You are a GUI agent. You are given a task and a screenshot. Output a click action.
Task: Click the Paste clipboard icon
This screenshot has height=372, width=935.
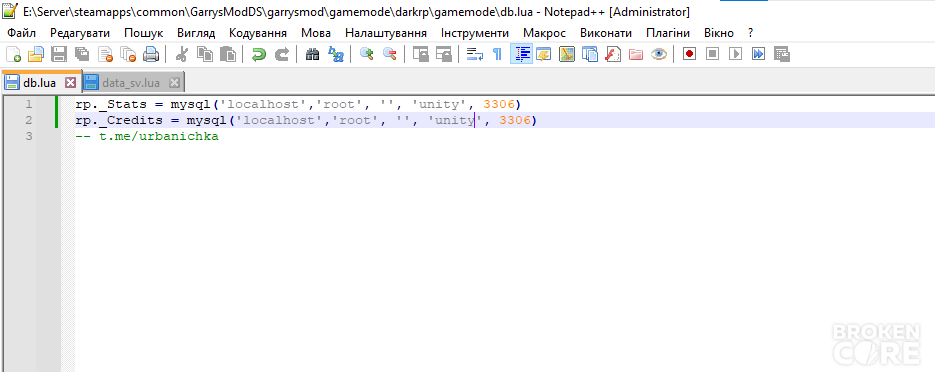pos(228,55)
